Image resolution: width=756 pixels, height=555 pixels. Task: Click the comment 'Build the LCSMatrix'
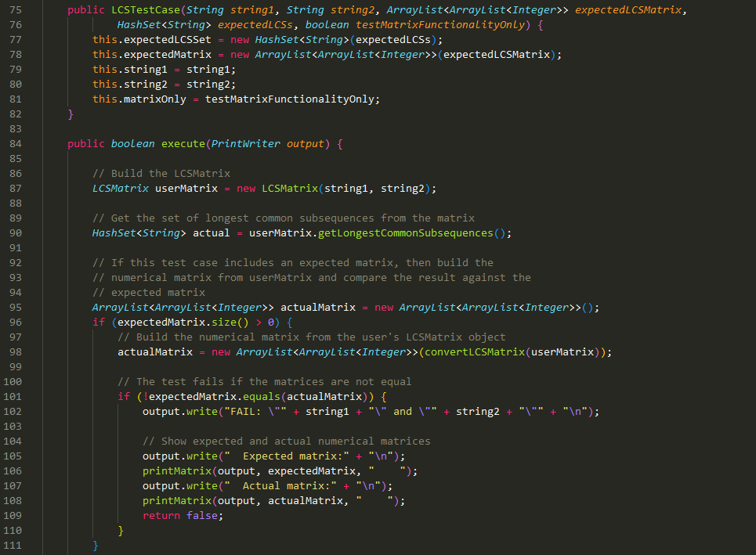point(161,174)
